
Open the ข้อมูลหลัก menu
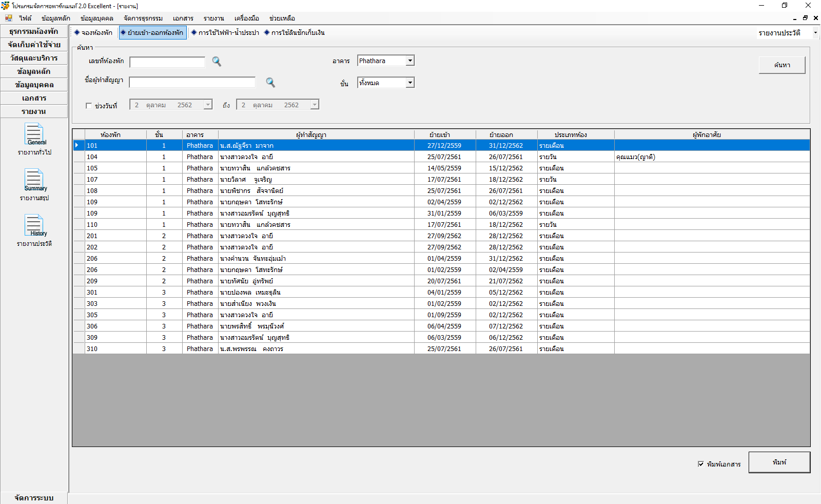coord(56,18)
